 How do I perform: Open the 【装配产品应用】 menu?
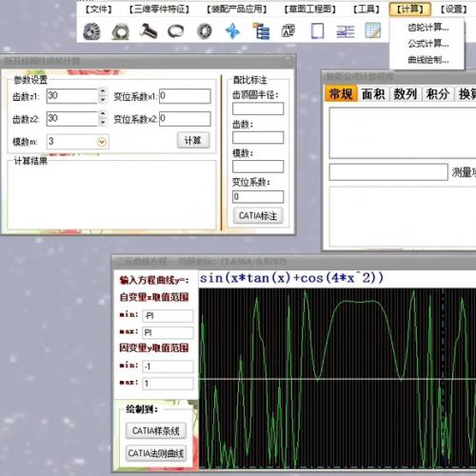coord(237,10)
